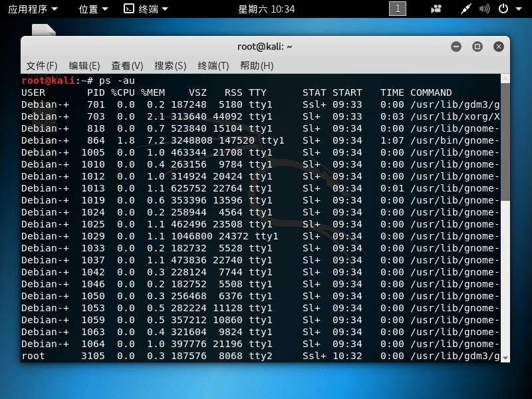Viewport: 532px width, 399px height.
Task: Click PID 1005 in the process list
Action: point(93,152)
